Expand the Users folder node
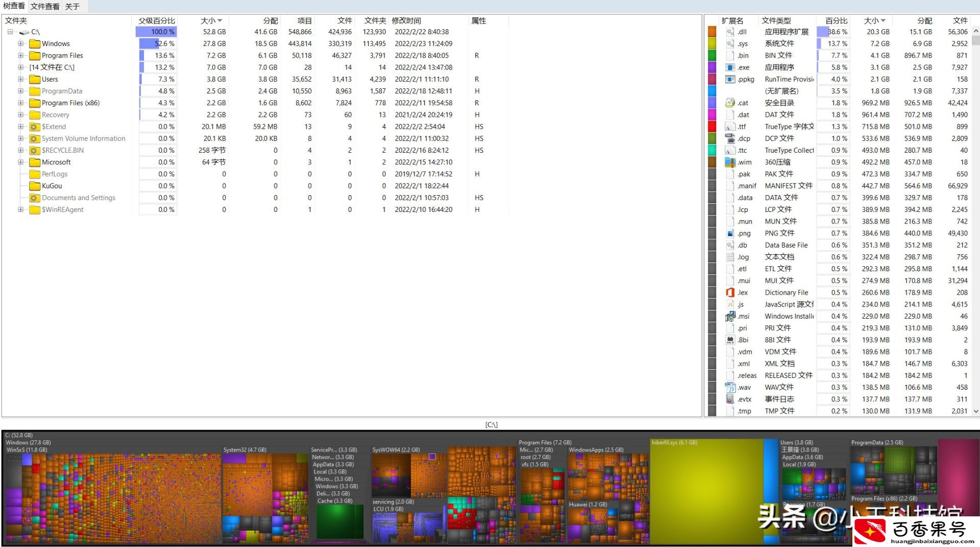Viewport: 980px width, 547px height. tap(21, 79)
